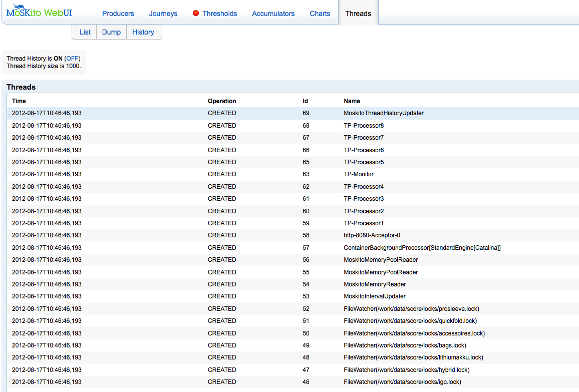Select the MoskitoThreadHistoryUpdater thread name
579x392 pixels.
384,113
